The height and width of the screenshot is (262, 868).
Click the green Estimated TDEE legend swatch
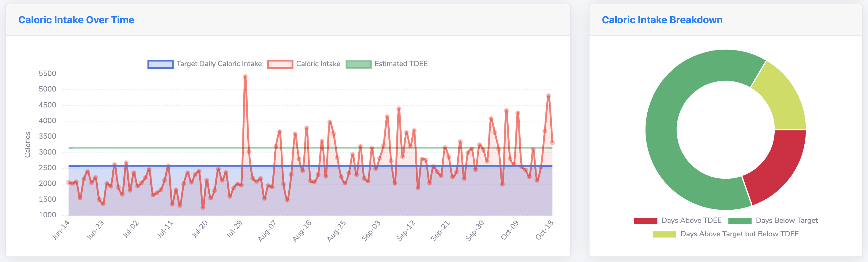358,64
